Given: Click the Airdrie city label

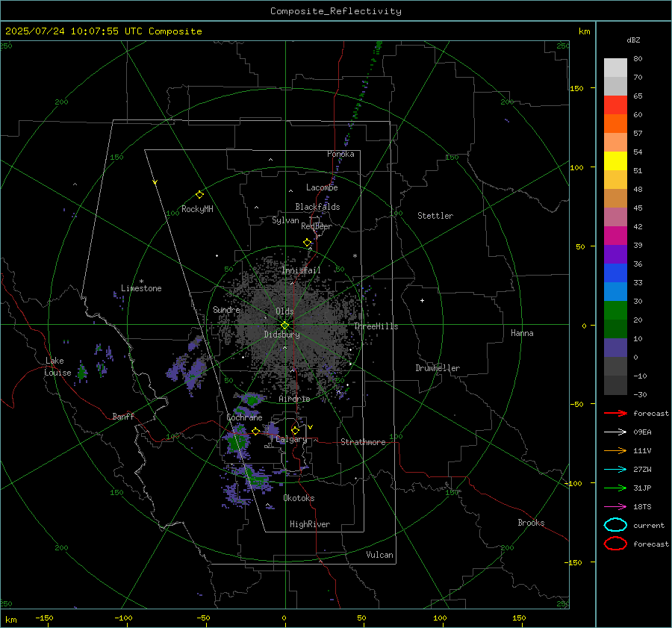Looking at the screenshot, I should [294, 399].
